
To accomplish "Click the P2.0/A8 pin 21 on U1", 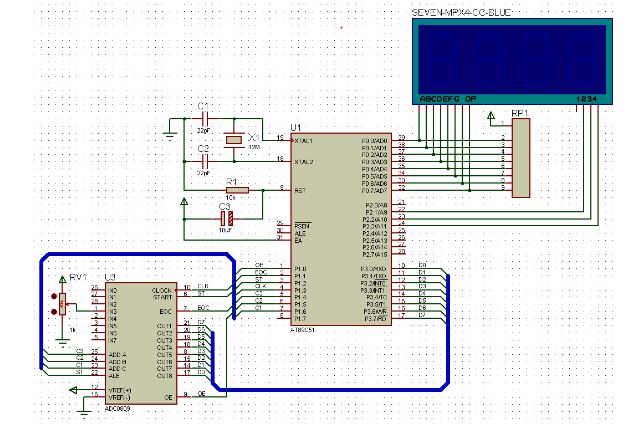I will (399, 205).
